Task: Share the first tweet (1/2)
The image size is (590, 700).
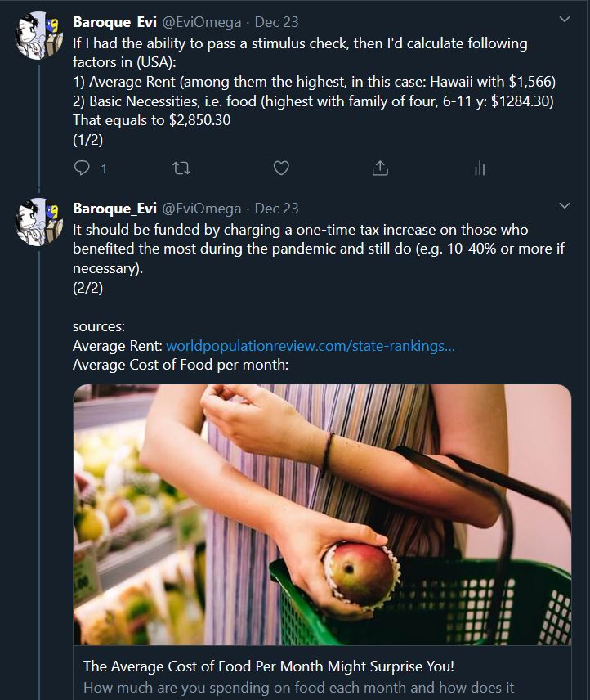Action: pyautogui.click(x=380, y=168)
